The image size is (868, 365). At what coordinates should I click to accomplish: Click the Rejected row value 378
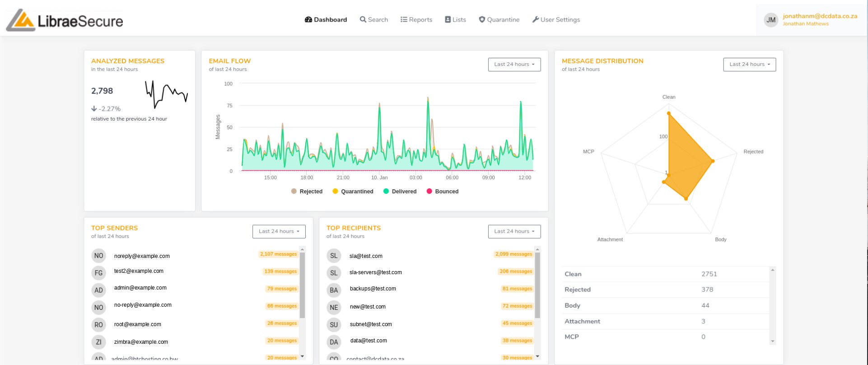707,290
